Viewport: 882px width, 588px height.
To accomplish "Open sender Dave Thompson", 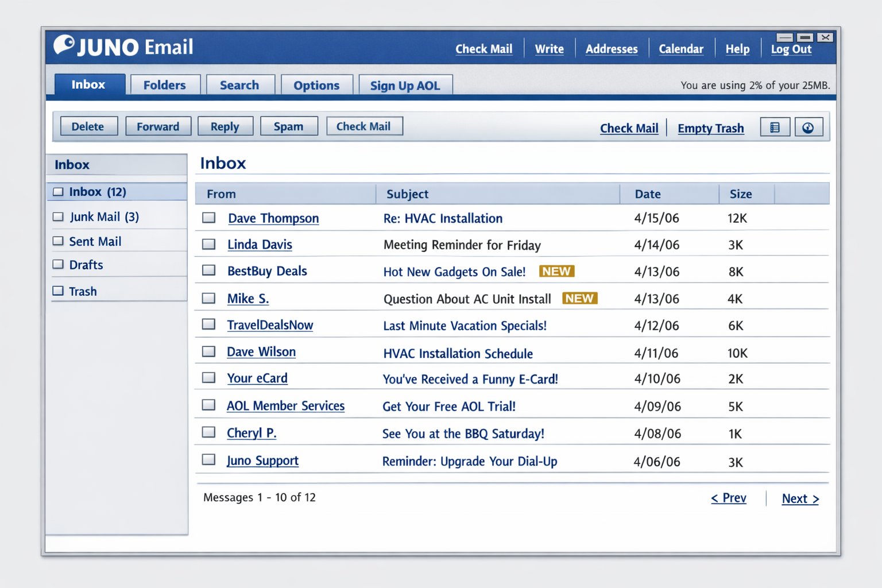I will 273,218.
